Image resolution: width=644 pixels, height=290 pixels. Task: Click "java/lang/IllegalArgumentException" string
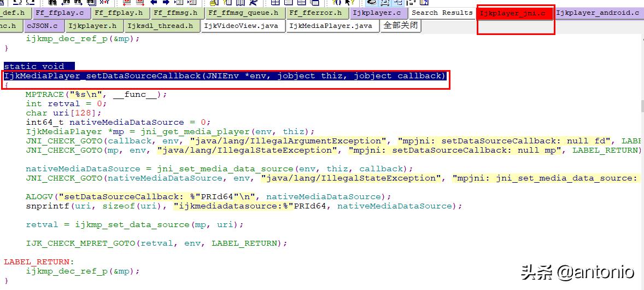pos(288,141)
